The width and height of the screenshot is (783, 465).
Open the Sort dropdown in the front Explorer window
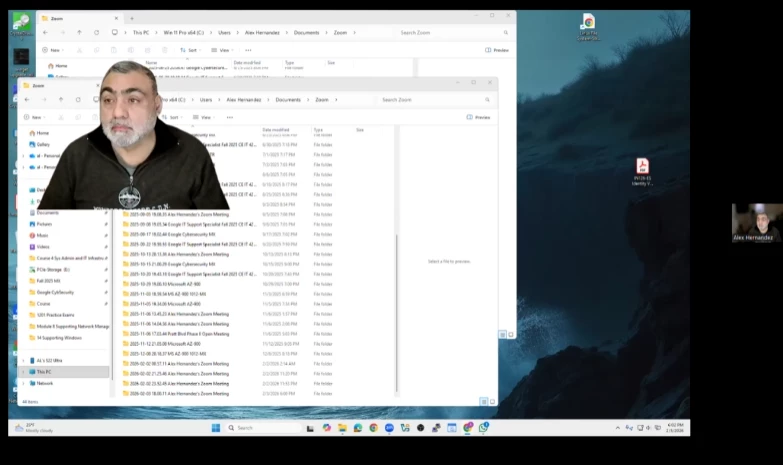(171, 117)
